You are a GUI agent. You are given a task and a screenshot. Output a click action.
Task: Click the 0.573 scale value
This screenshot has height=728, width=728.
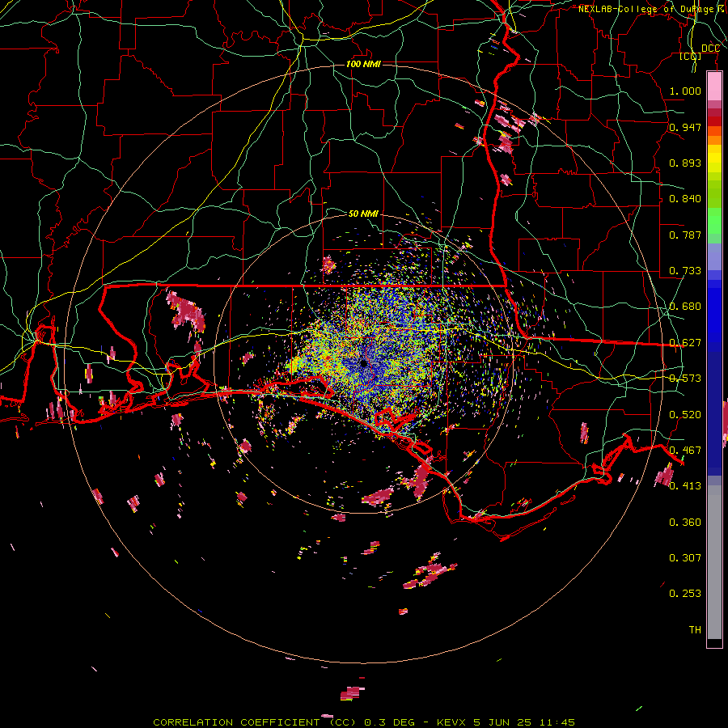(x=685, y=379)
